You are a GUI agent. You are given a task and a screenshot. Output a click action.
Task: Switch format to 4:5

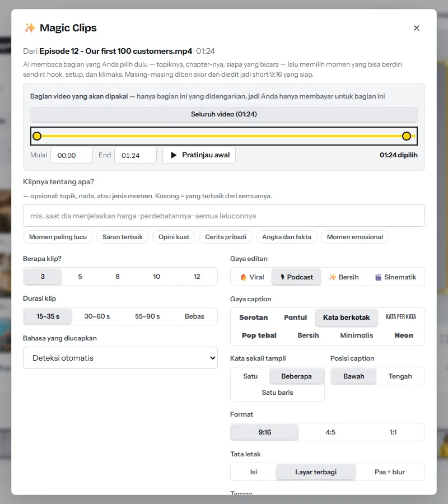330,432
